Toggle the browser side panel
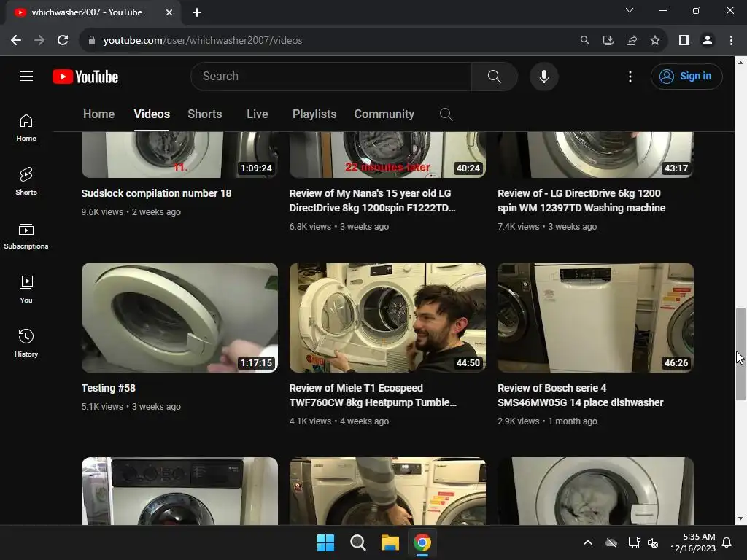This screenshot has height=560, width=747. 684,41
